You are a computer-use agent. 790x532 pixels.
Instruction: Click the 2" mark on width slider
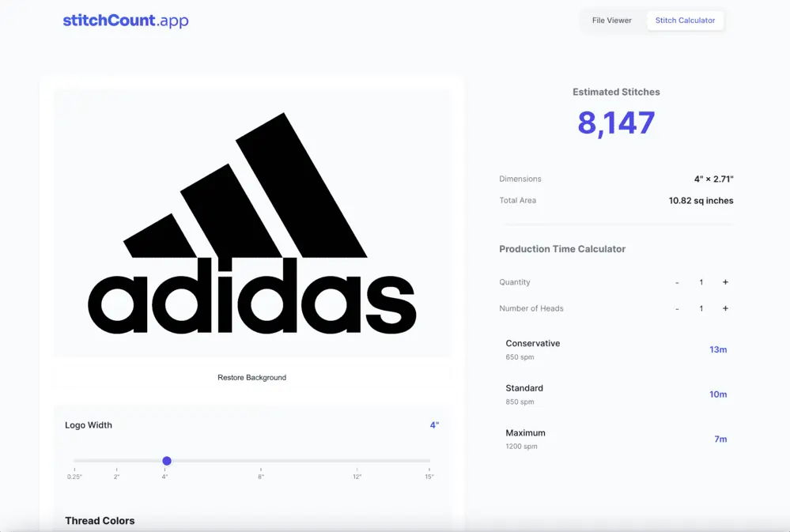coord(117,461)
